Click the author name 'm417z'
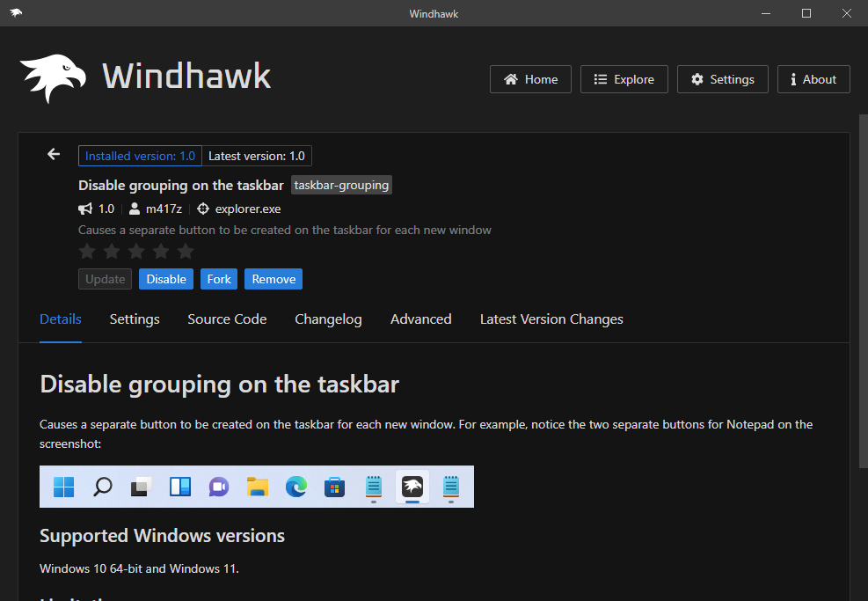Screen dimensions: 868x601 (x=164, y=209)
